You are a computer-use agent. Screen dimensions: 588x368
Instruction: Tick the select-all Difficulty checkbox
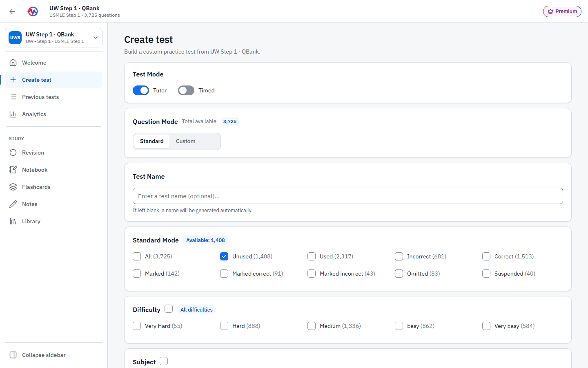click(169, 309)
